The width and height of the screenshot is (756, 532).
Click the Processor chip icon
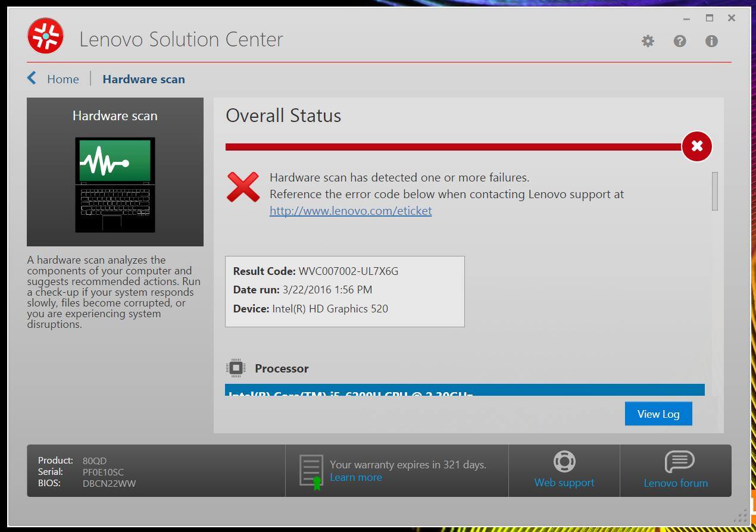[x=236, y=368]
